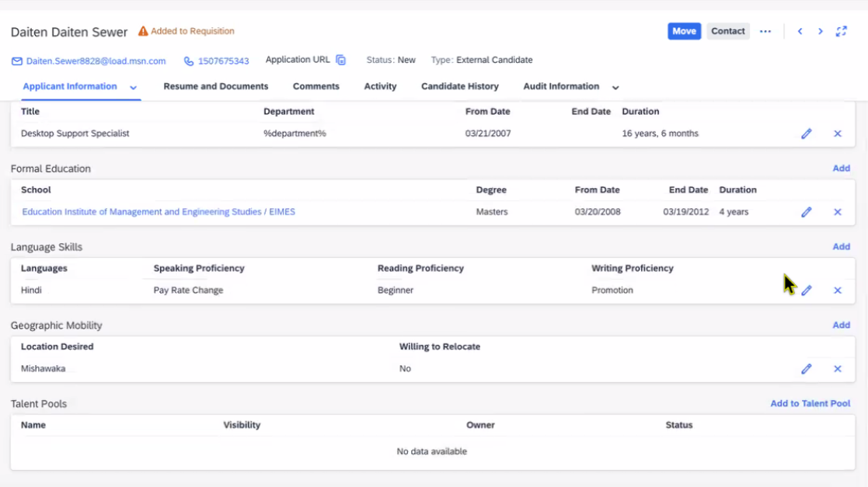
Task: Delete the Mishawaka geographic mobility entry
Action: [838, 368]
